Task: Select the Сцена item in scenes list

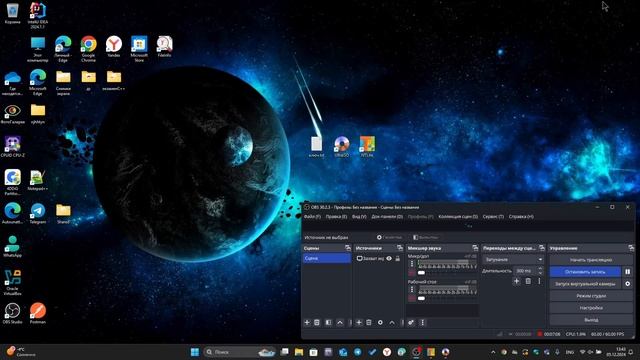Action: (x=327, y=258)
